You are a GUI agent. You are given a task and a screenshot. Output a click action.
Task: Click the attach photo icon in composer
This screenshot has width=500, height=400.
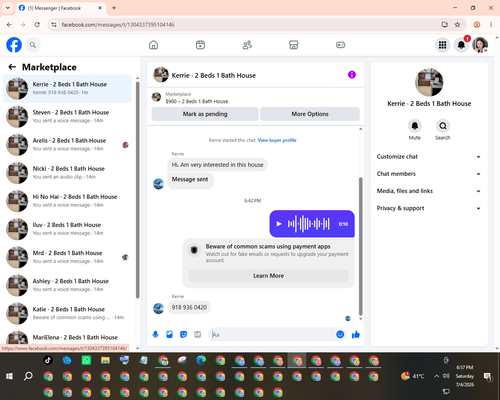coord(169,334)
